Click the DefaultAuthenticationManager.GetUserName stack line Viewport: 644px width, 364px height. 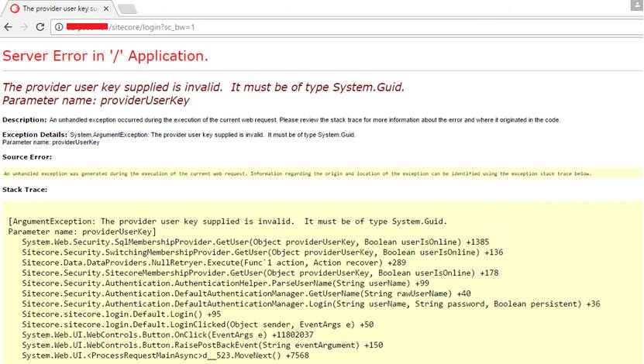point(246,294)
